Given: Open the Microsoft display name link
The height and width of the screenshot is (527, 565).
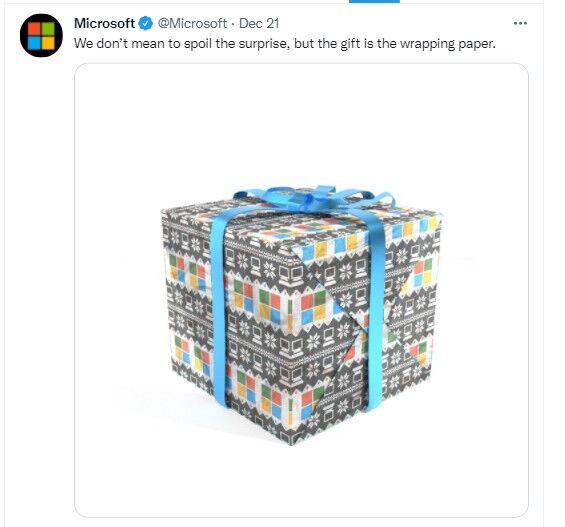Looking at the screenshot, I should [104, 23].
